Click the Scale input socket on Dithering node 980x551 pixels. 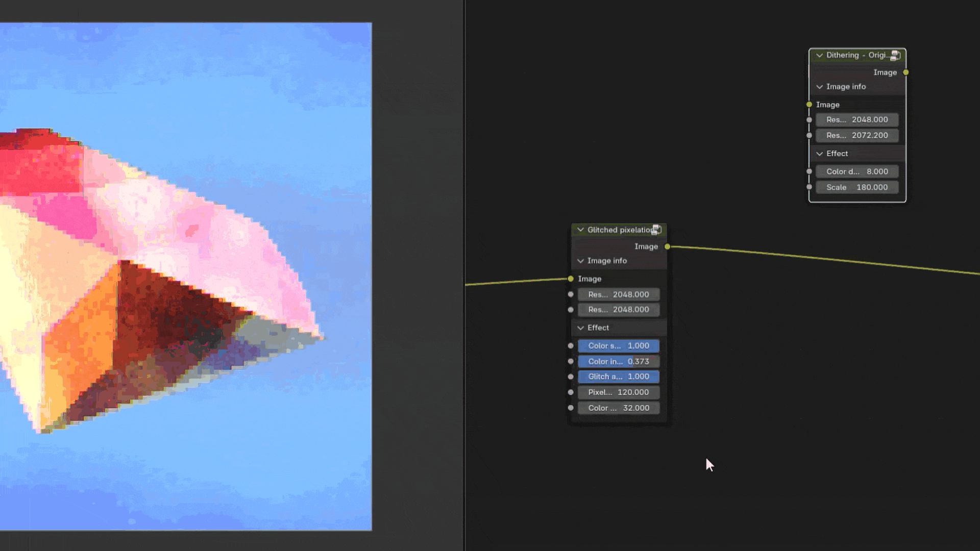tap(809, 187)
